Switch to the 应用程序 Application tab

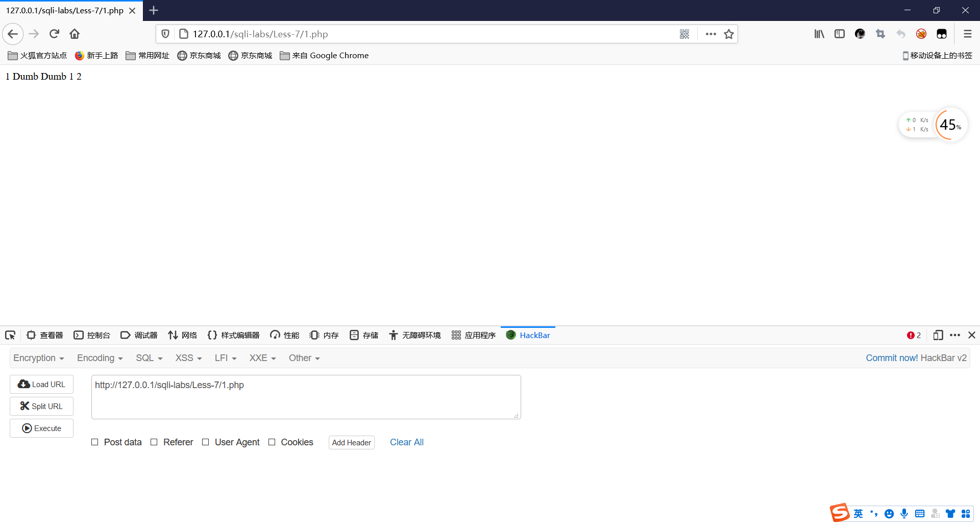474,336
